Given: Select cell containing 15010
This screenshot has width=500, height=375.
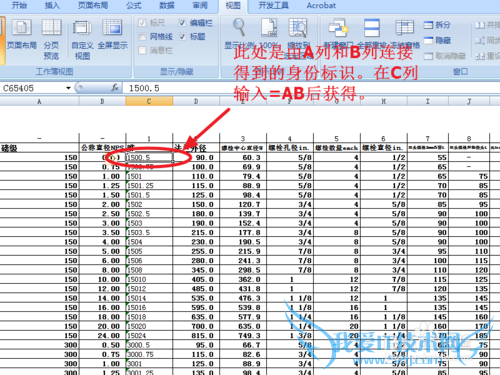Looking at the screenshot, I should point(149,279).
